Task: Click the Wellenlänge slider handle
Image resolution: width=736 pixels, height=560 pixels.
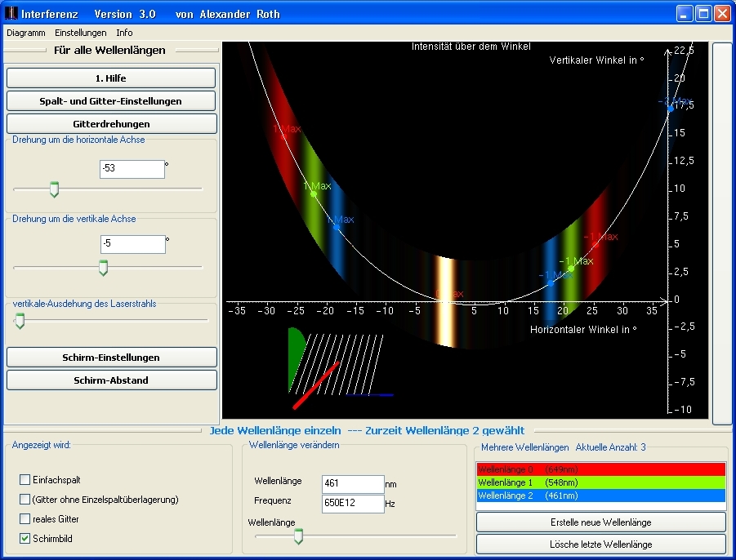Action: tap(298, 536)
